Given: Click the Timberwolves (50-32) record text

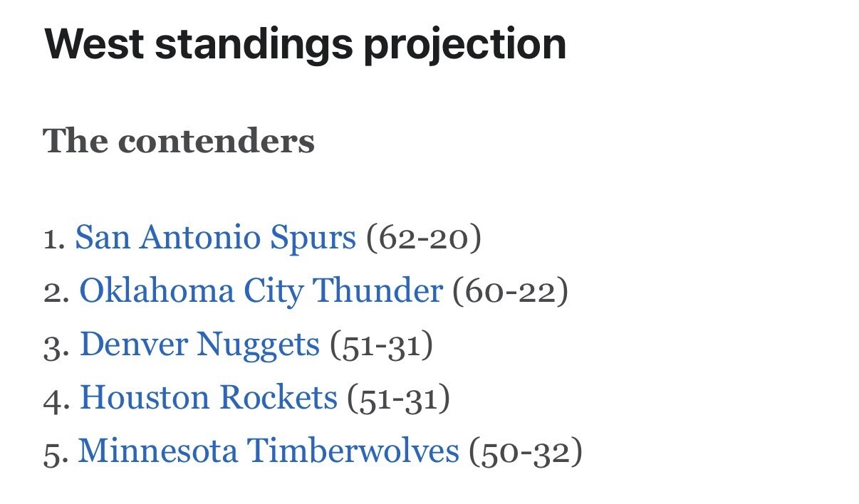Looking at the screenshot, I should pyautogui.click(x=525, y=451).
